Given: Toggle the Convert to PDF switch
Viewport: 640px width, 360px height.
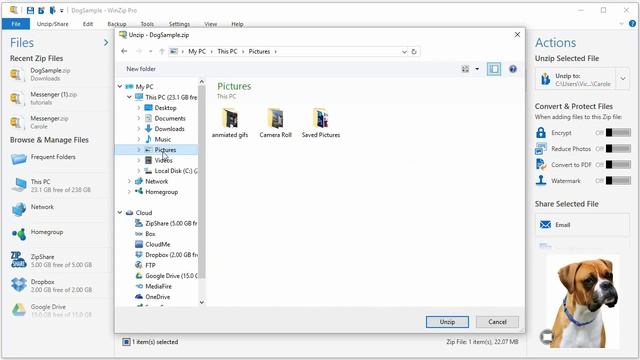Looking at the screenshot, I should pyautogui.click(x=618, y=164).
